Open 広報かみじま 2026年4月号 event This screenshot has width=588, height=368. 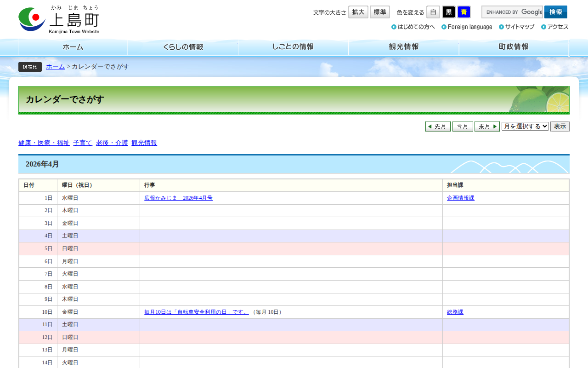click(x=178, y=198)
